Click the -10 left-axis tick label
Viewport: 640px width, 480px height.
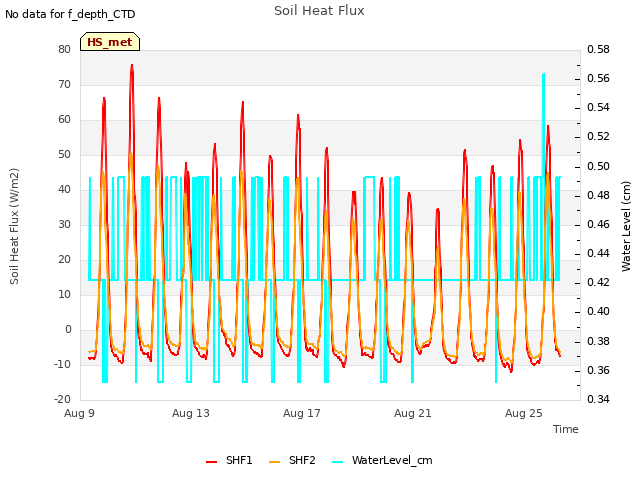pyautogui.click(x=62, y=364)
